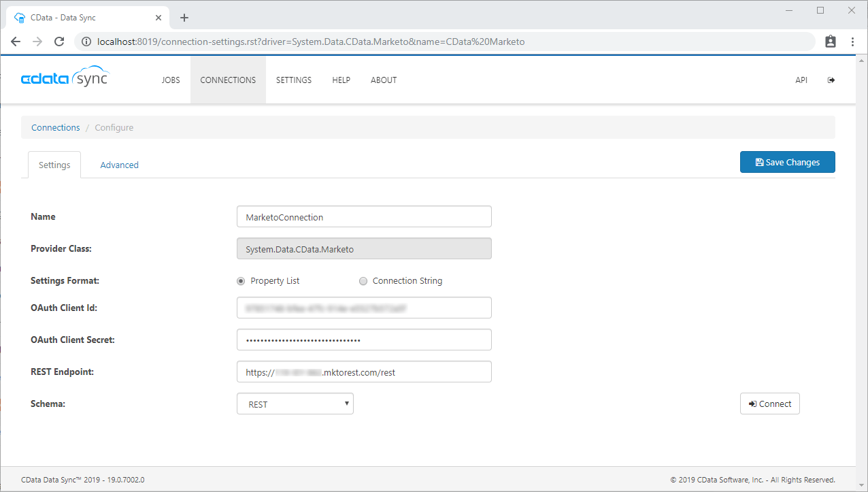Select the Property List radio button
The height and width of the screenshot is (492, 868).
pyautogui.click(x=241, y=281)
